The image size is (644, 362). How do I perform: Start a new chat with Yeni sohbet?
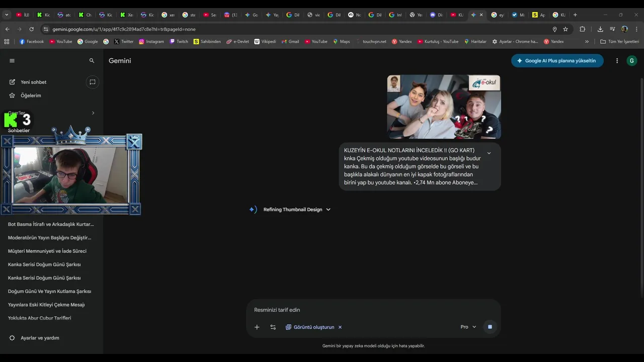34,82
